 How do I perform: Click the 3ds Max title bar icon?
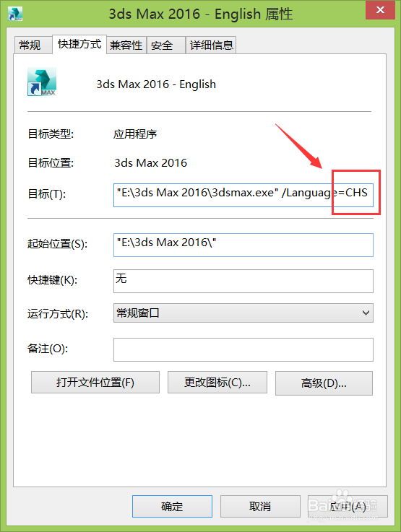[15, 14]
